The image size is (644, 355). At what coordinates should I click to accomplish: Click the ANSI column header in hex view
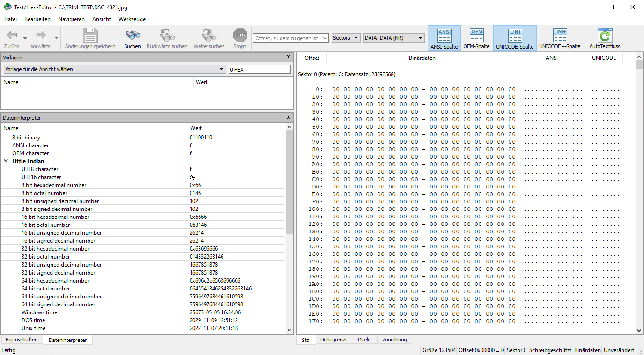coord(551,58)
